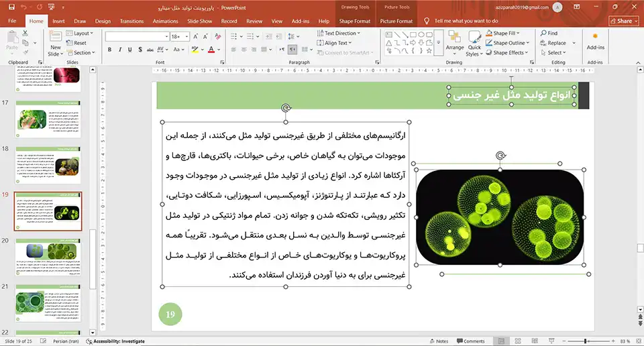Click Replace in the Editing group

[x=553, y=43]
